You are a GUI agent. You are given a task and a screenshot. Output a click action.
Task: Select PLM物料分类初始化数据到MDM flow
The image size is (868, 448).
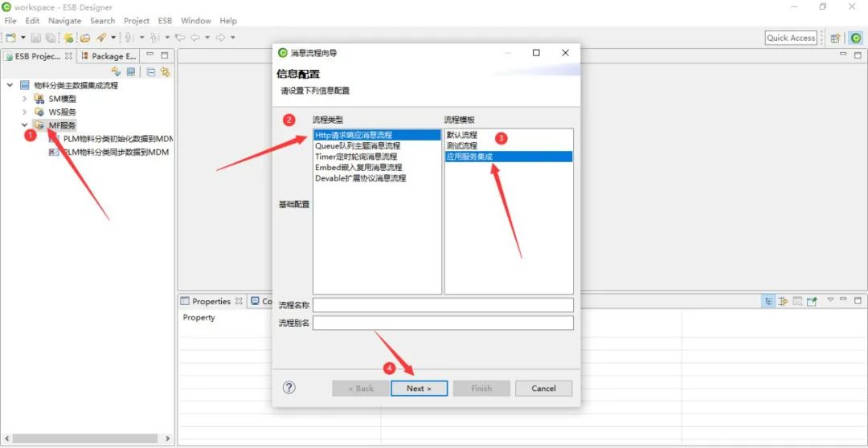click(x=118, y=138)
